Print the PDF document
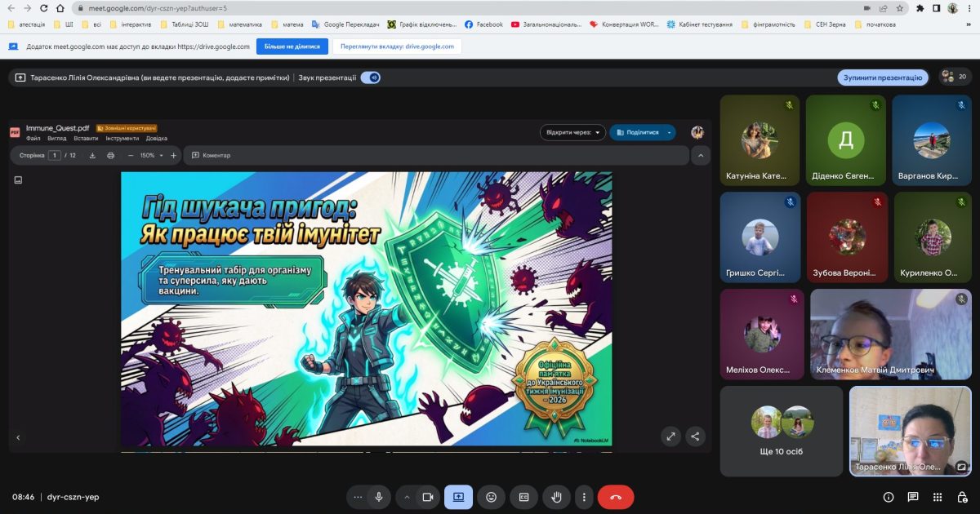Image resolution: width=980 pixels, height=514 pixels. pyautogui.click(x=111, y=155)
